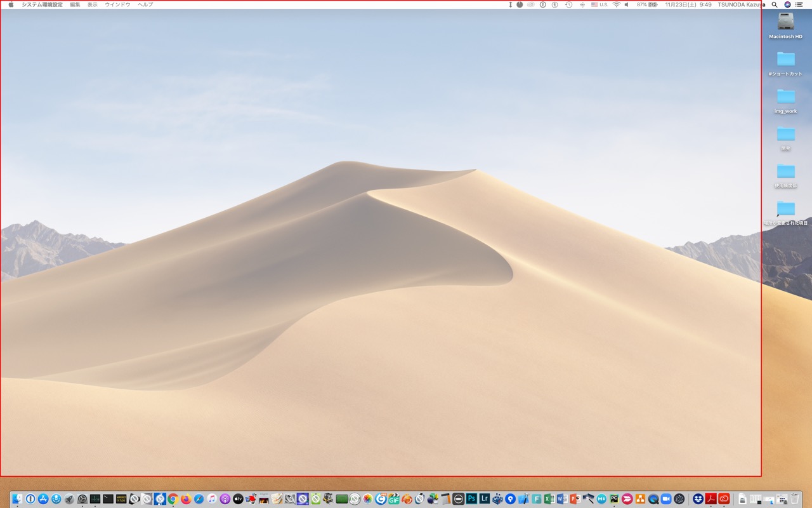The height and width of the screenshot is (508, 812).
Task: Launch Lightroom from the Dock
Action: [x=484, y=499]
